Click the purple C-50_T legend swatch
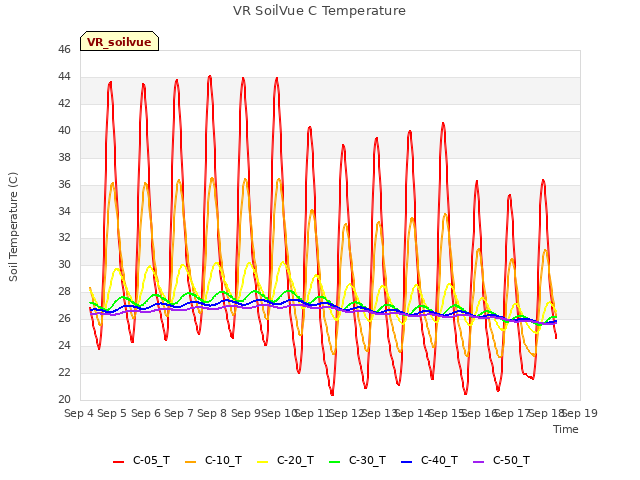The width and height of the screenshot is (640, 480). pos(478,462)
